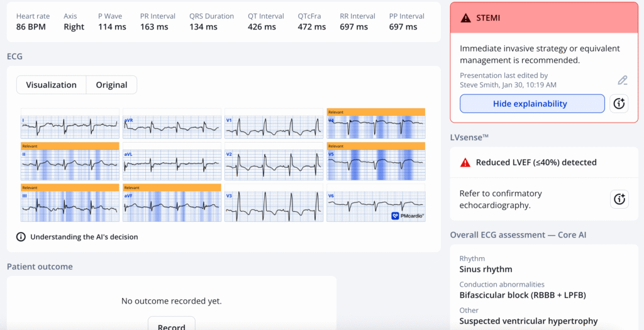644x330 pixels.
Task: Click the PMcardio logo on V6 lead
Action: (x=407, y=216)
